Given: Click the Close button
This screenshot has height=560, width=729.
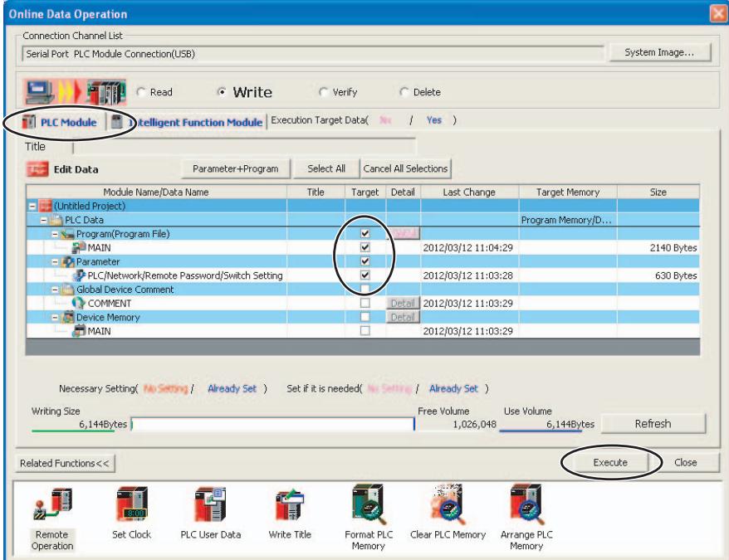Looking at the screenshot, I should 685,462.
